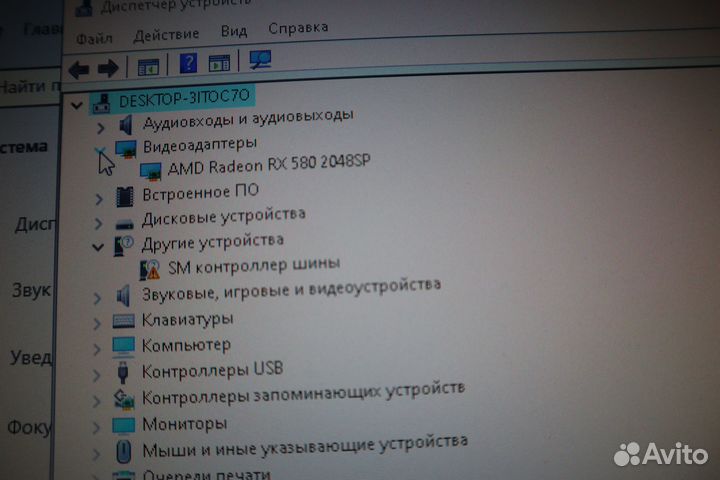Viewport: 720px width, 480px height.
Task: Select Звуковые, игровые и видеоустройства label
Action: click(x=291, y=290)
